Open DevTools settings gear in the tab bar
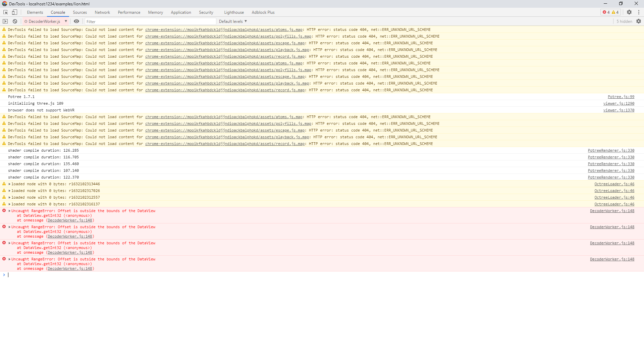644x349 pixels. [x=629, y=12]
